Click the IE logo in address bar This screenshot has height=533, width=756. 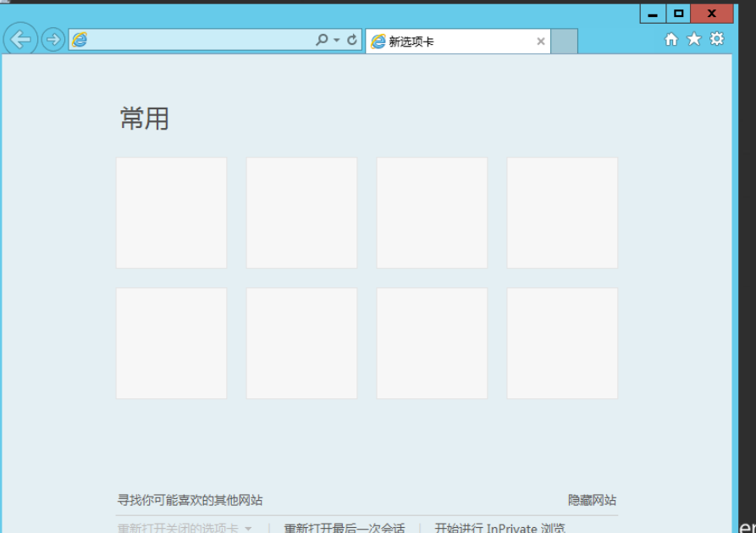[80, 40]
